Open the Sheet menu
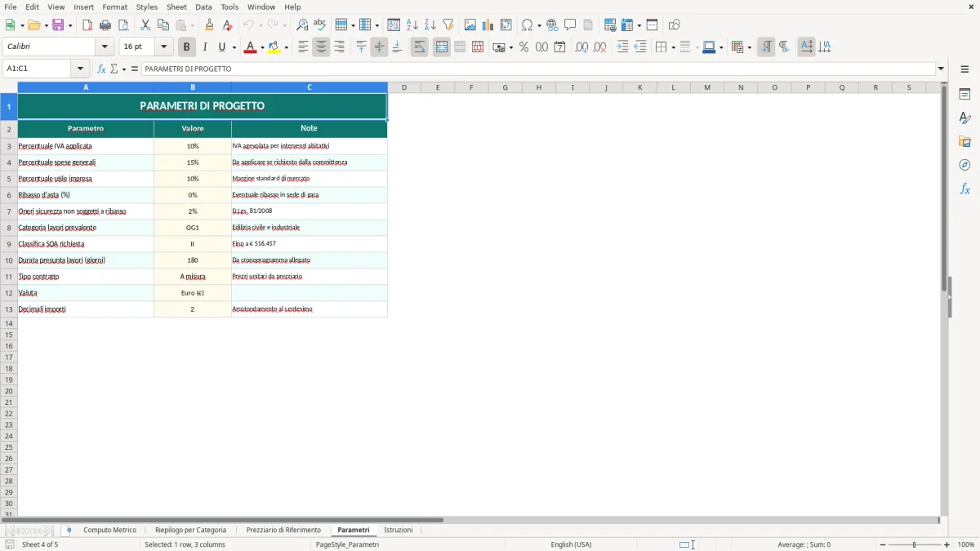Screen dimensions: 980x551 click(176, 7)
